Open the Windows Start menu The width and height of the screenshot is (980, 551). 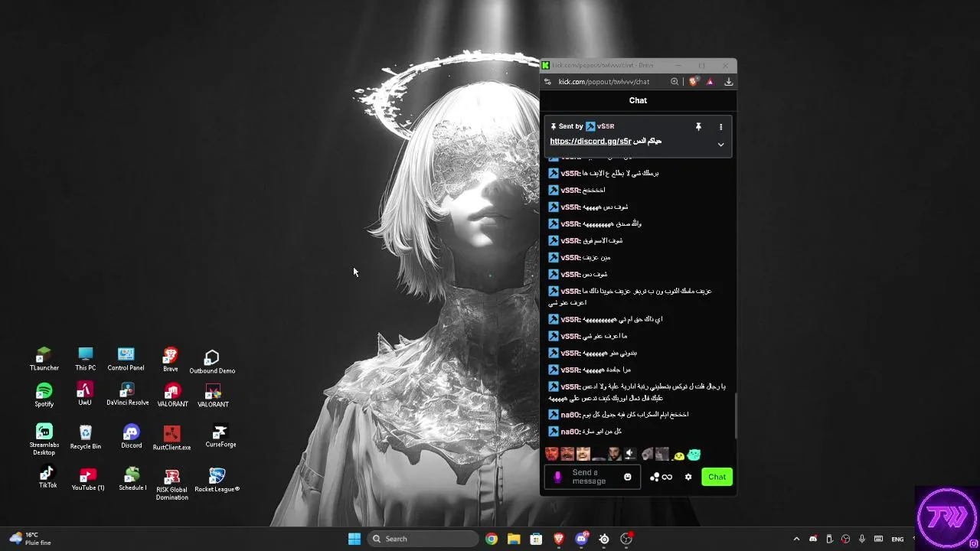pyautogui.click(x=354, y=539)
